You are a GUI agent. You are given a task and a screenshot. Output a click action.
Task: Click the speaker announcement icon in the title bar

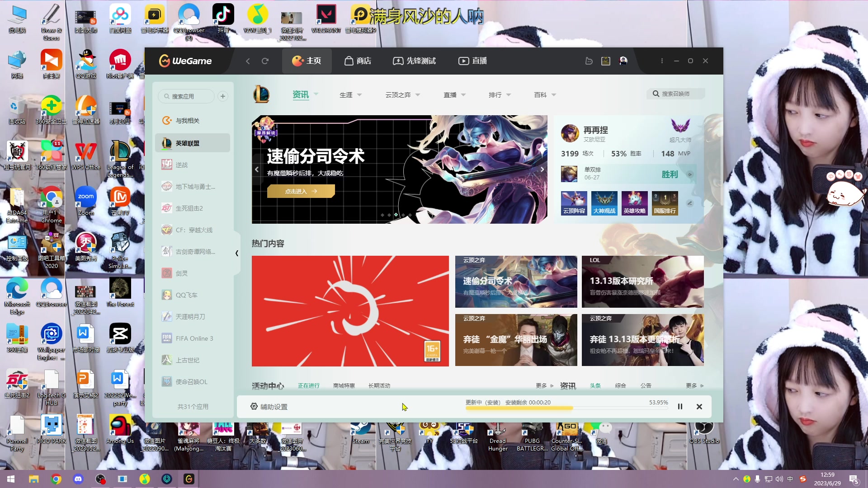click(589, 61)
